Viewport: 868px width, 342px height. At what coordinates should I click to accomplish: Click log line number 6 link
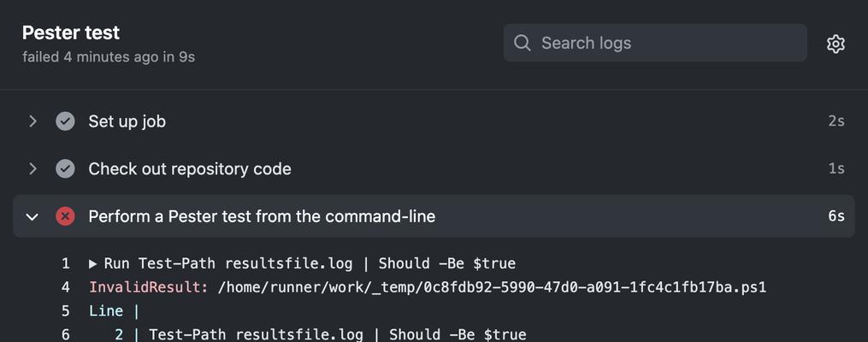[x=66, y=335]
